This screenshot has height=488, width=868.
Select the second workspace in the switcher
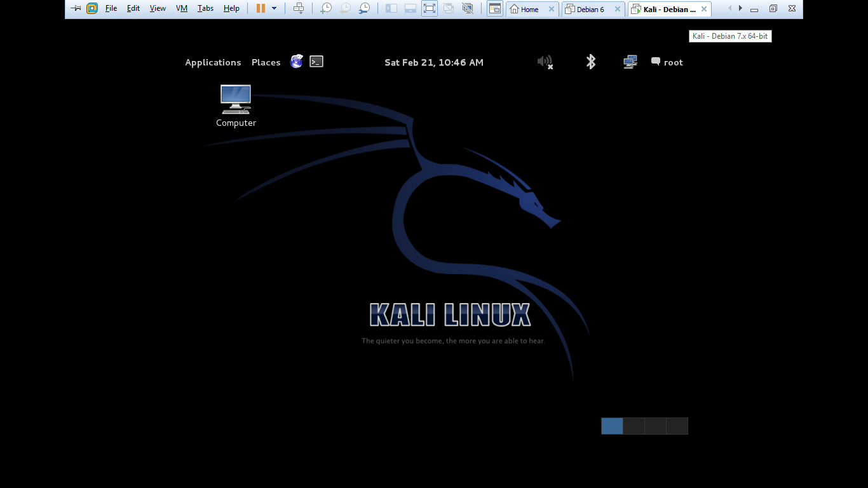pyautogui.click(x=634, y=426)
